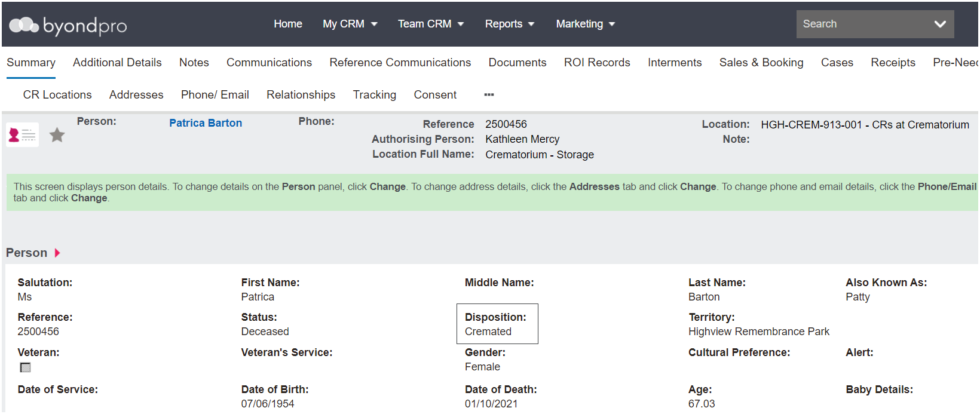Click the Person section heading

coord(26,253)
